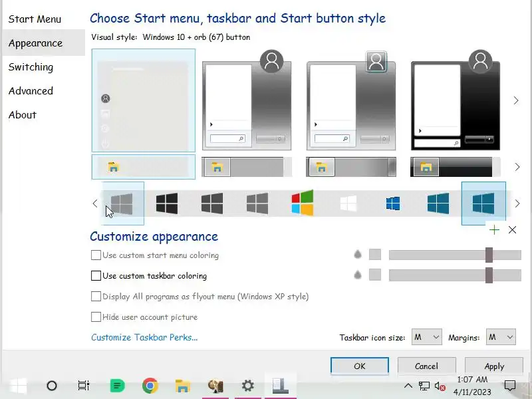Select the medium gray Windows logo start button
532x399 pixels.
[x=257, y=203]
